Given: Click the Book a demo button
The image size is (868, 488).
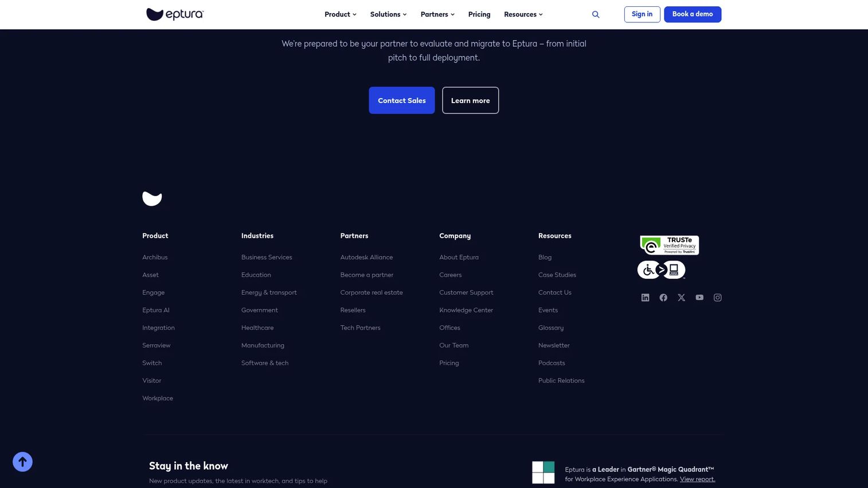Looking at the screenshot, I should (693, 14).
